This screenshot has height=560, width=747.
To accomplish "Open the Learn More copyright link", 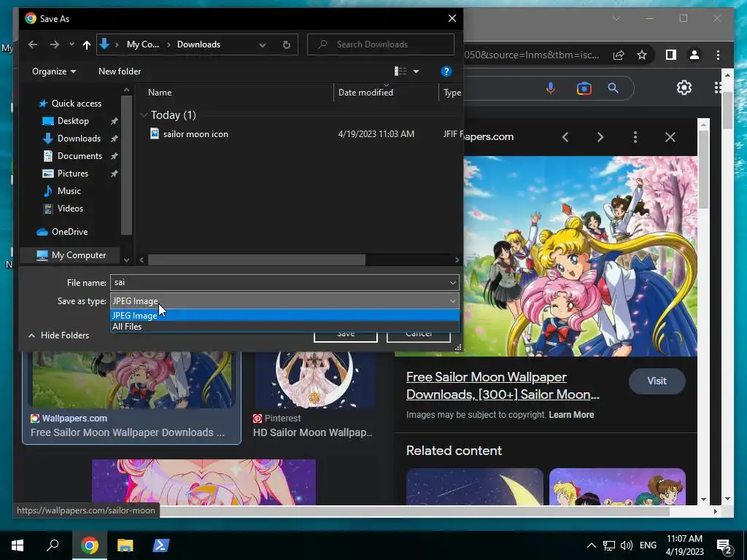I will 571,415.
